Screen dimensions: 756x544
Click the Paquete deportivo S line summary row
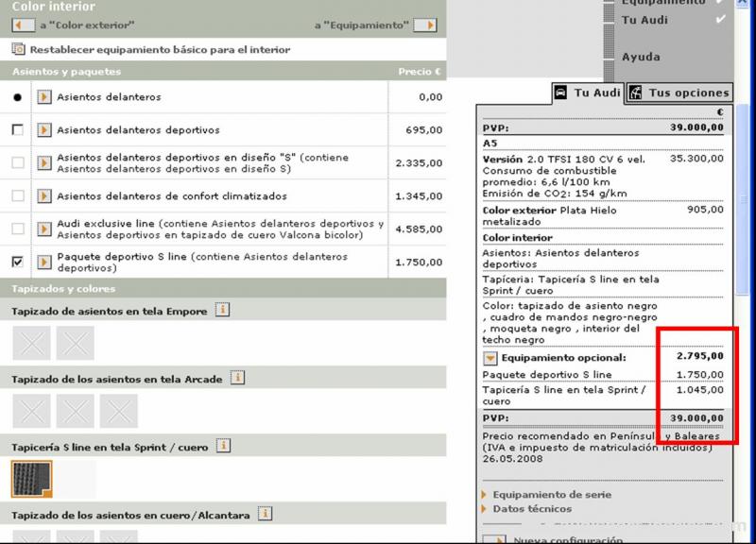[x=603, y=375]
